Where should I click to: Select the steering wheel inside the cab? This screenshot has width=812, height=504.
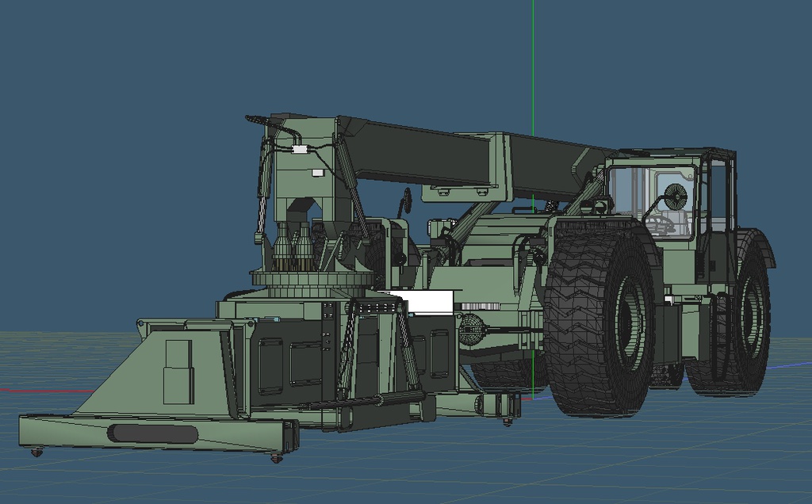(x=660, y=224)
